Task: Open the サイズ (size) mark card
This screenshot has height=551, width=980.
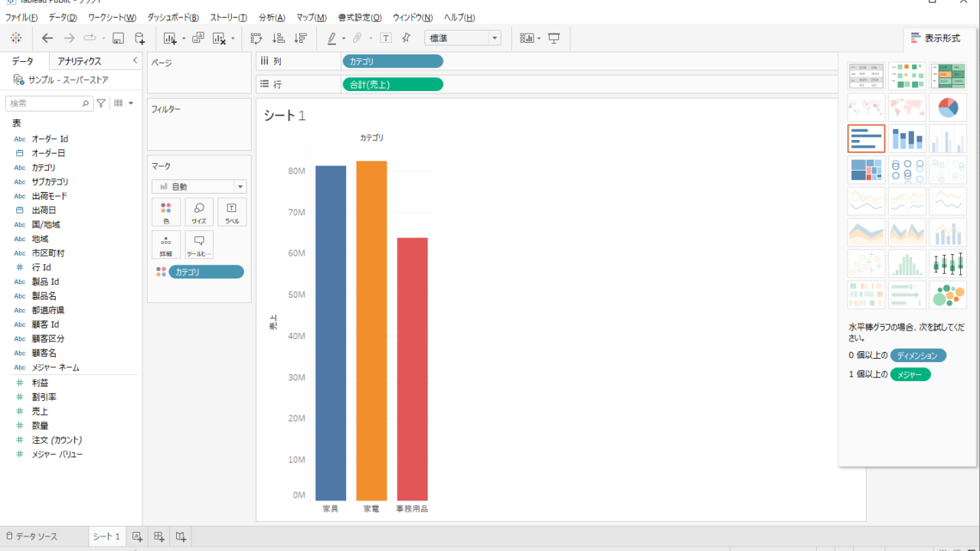Action: point(199,212)
